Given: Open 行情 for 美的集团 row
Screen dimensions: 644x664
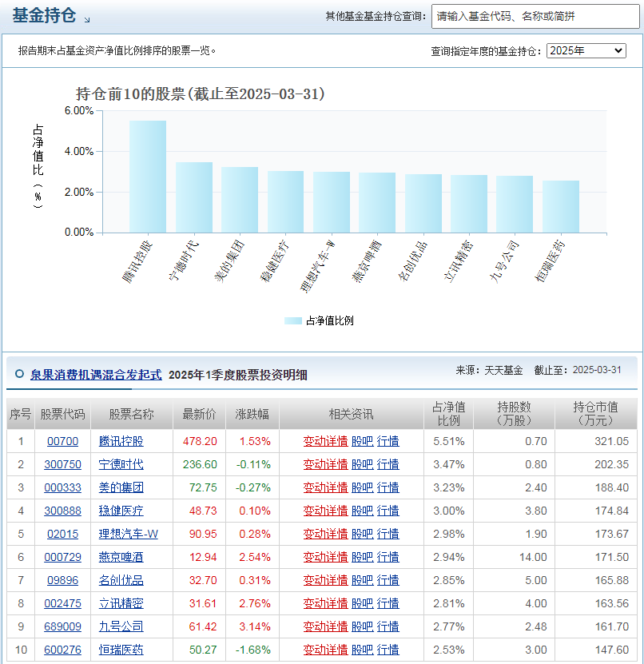Looking at the screenshot, I should pyautogui.click(x=388, y=487).
